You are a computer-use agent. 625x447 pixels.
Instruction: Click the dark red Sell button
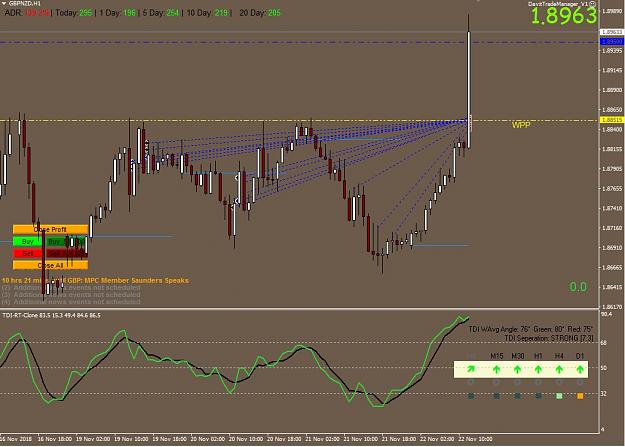(x=66, y=253)
